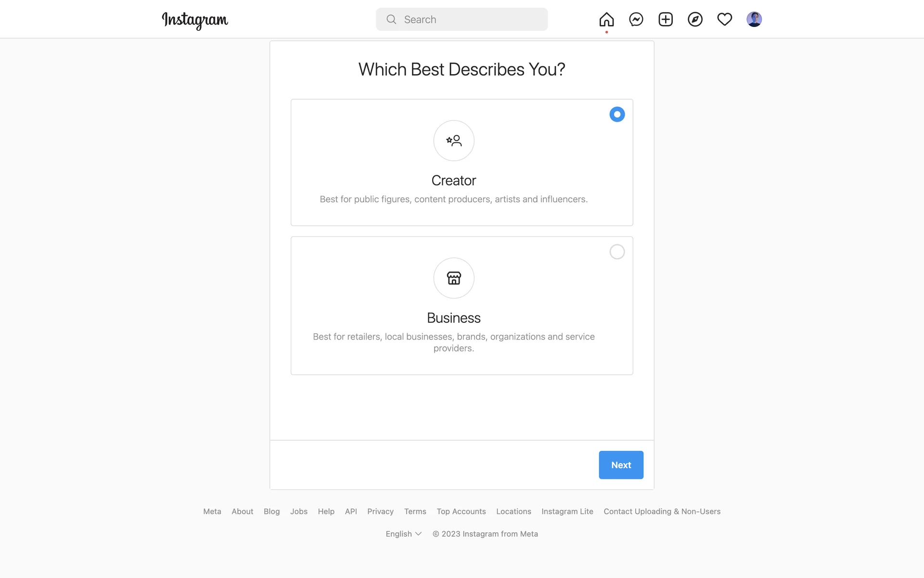
Task: Expand the English language dropdown
Action: 403,534
